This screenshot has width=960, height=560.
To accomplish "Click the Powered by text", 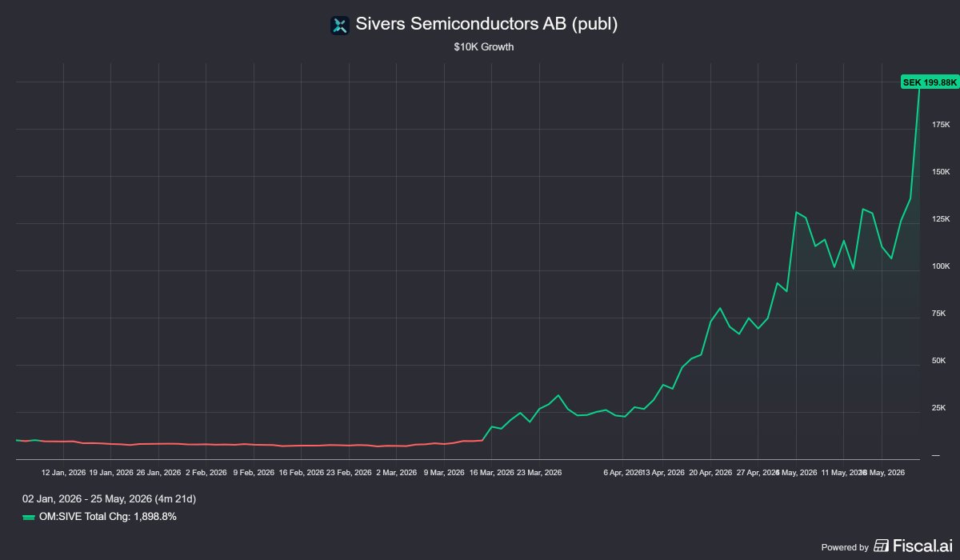I will click(x=845, y=548).
